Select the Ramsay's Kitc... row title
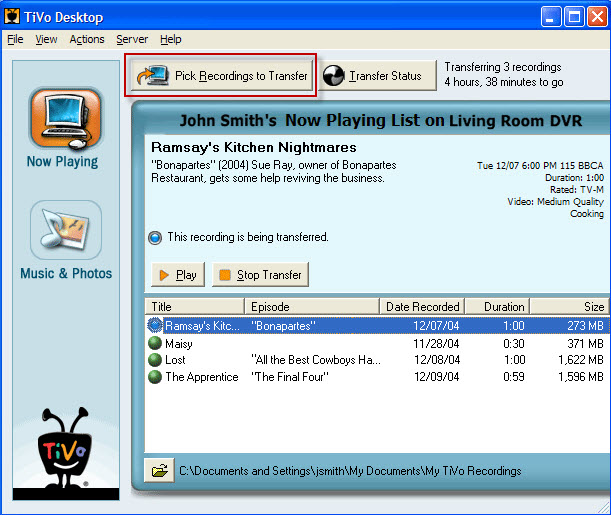Image resolution: width=611 pixels, height=515 pixels. click(x=202, y=326)
